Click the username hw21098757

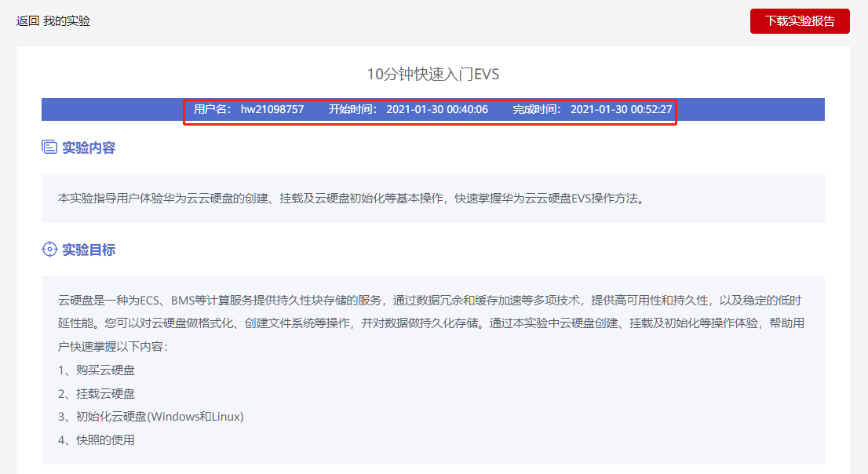click(272, 110)
